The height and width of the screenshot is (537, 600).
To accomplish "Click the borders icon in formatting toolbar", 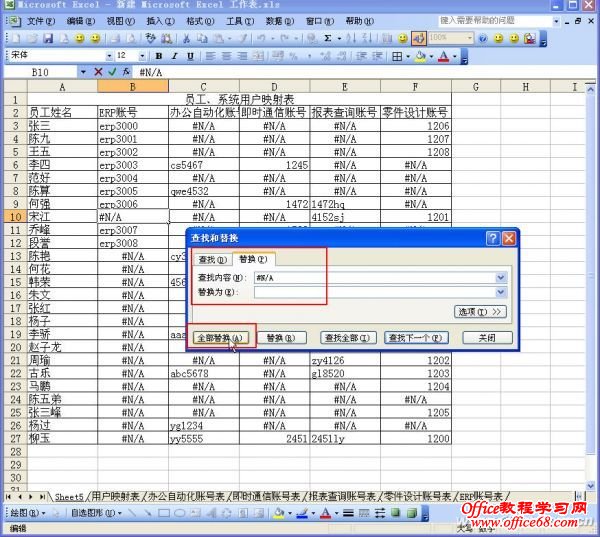I will coord(397,56).
